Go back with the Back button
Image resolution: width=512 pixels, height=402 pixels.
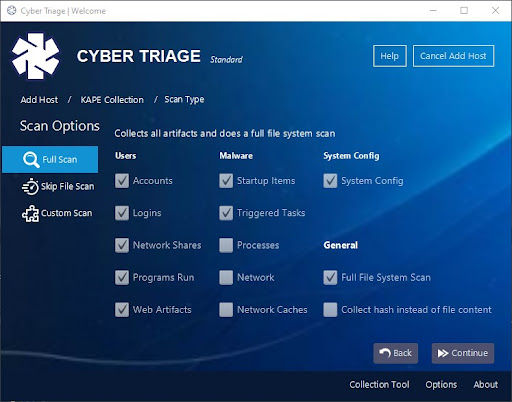click(x=396, y=353)
